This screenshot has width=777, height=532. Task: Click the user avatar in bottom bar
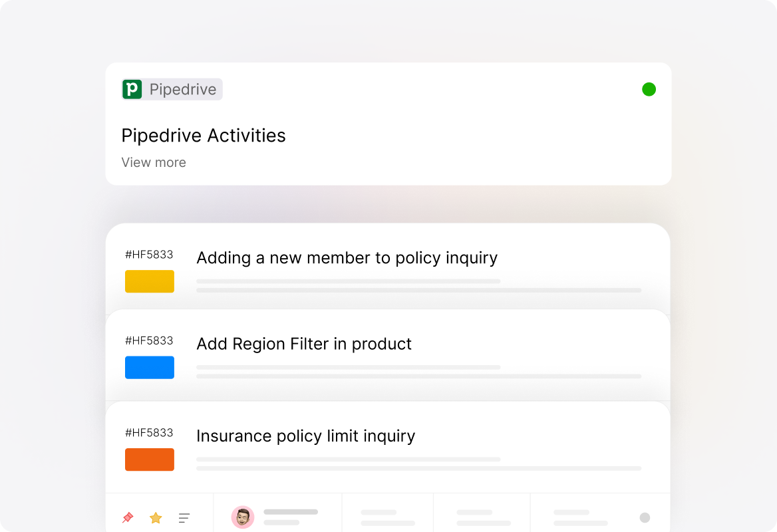[243, 517]
